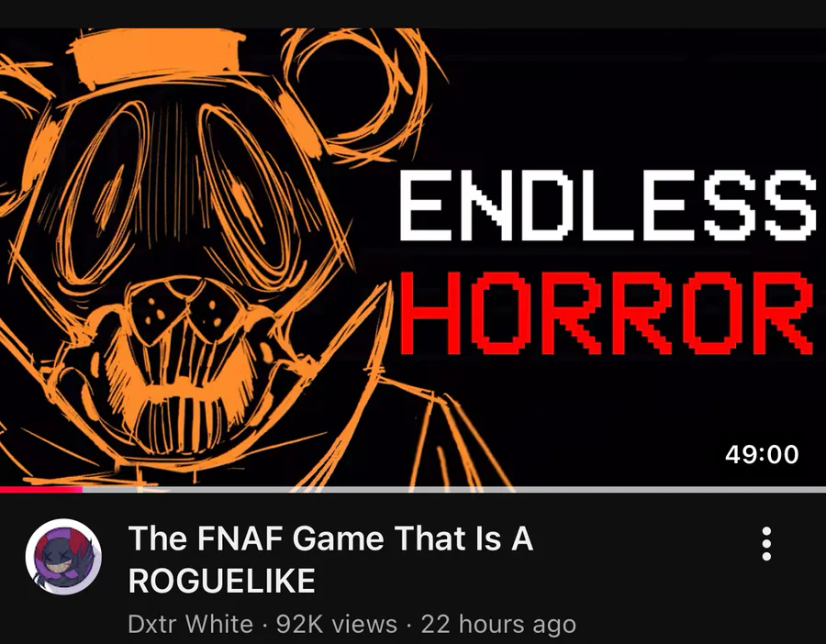Click the grey unwatched portion of the progress bar

(x=454, y=490)
